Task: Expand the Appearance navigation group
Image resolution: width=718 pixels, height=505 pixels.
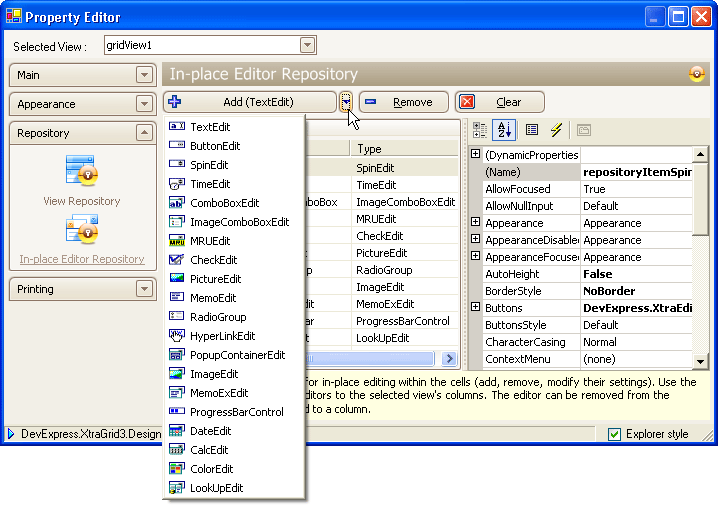Action: [x=144, y=104]
